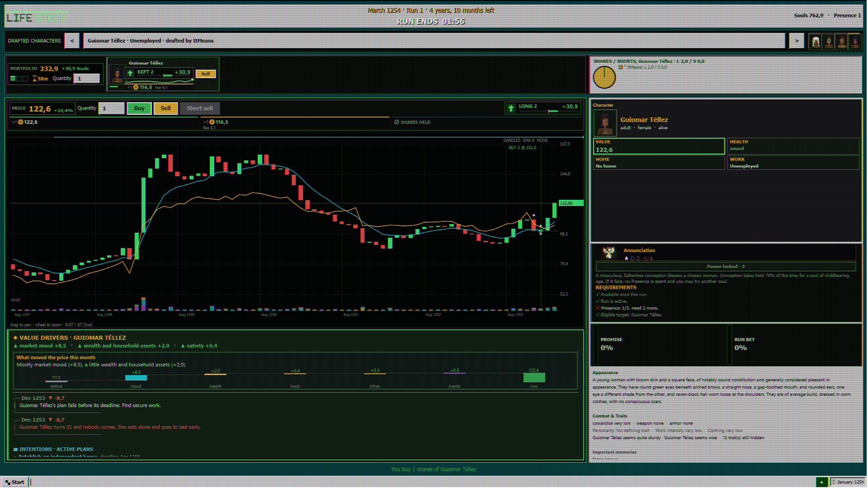The width and height of the screenshot is (868, 488).
Task: Click the Intentions Active Plans icon
Action: pos(15,449)
